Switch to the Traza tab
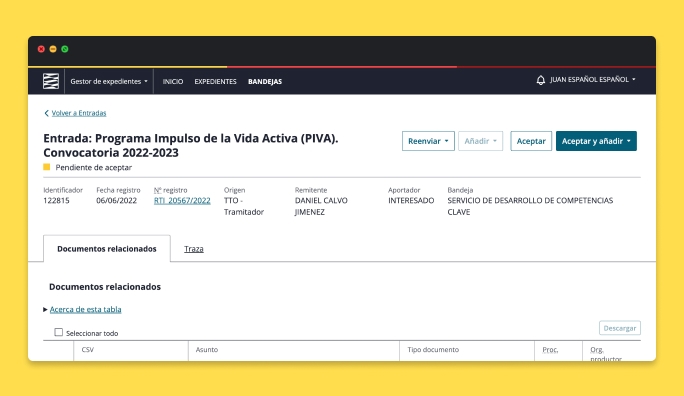Image resolution: width=684 pixels, height=396 pixels. coord(194,249)
